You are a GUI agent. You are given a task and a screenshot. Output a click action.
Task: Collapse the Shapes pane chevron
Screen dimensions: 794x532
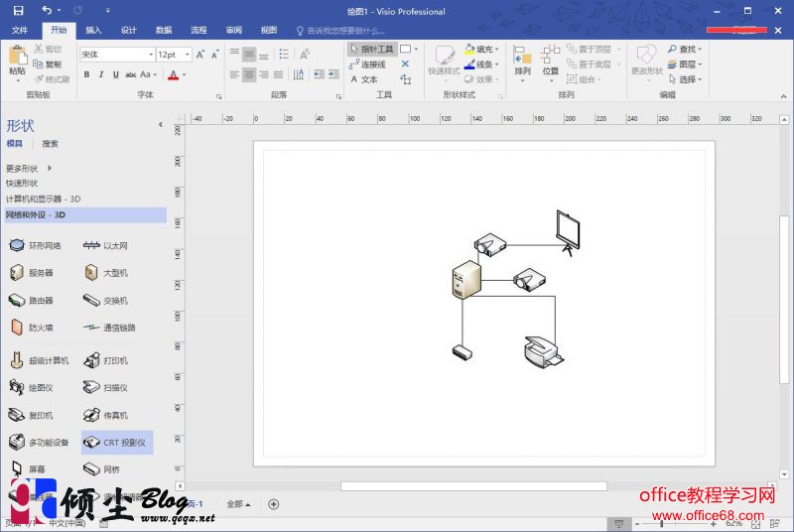tap(161, 124)
